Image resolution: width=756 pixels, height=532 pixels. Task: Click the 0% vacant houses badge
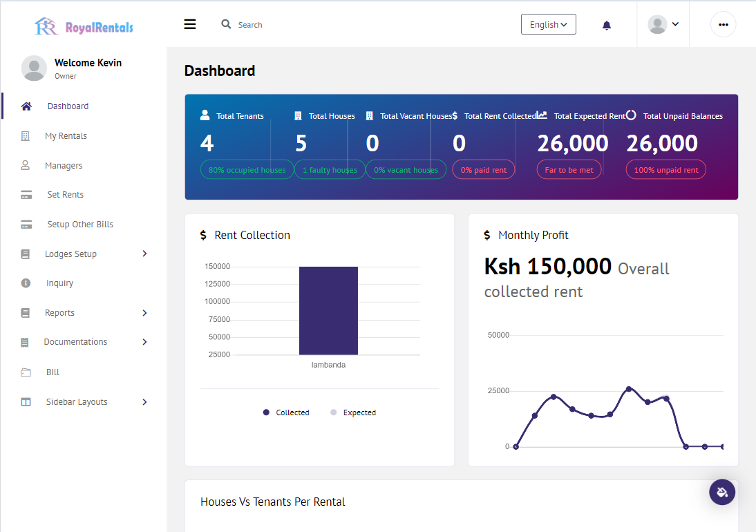click(406, 170)
